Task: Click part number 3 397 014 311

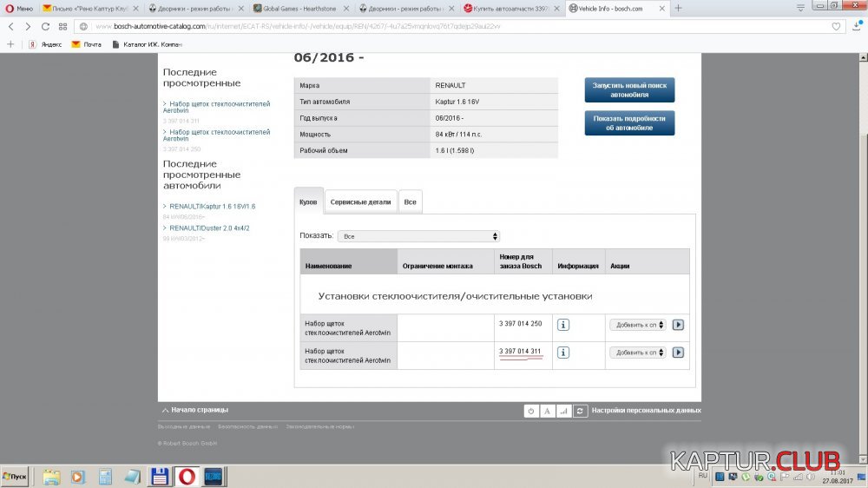Action: [x=520, y=351]
